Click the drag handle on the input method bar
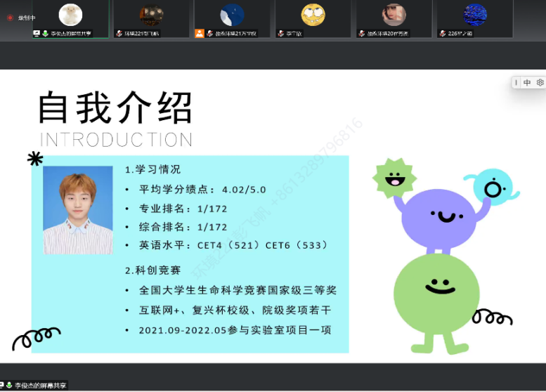 point(516,83)
